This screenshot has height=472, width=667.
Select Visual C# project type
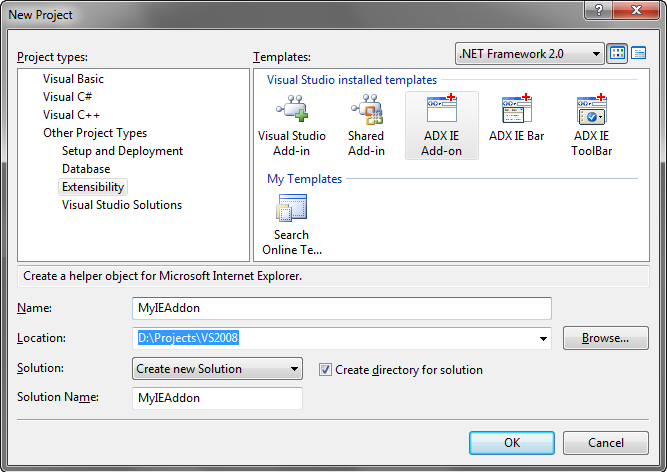pyautogui.click(x=67, y=97)
